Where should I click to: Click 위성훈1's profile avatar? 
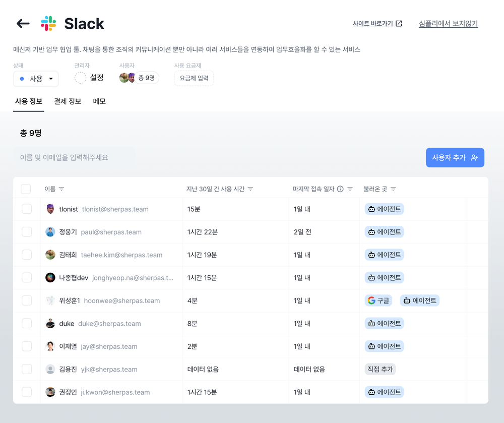50,300
